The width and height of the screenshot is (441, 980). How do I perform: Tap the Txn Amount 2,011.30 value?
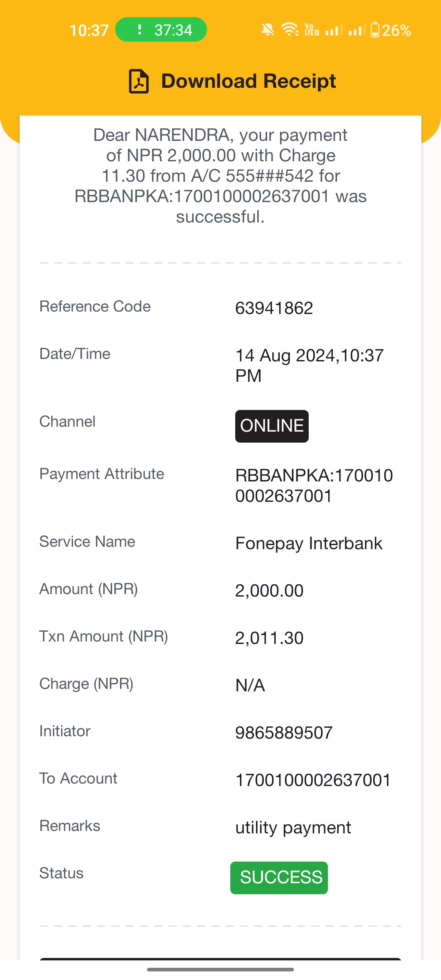(269, 638)
